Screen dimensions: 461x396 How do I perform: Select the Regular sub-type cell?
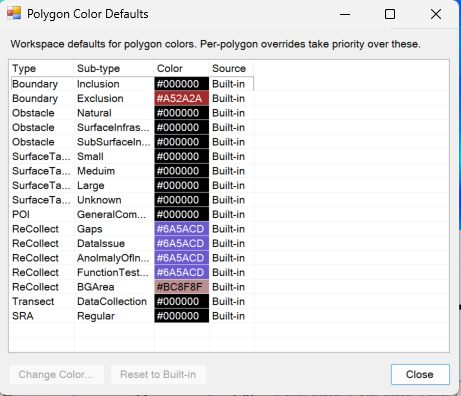tap(114, 316)
